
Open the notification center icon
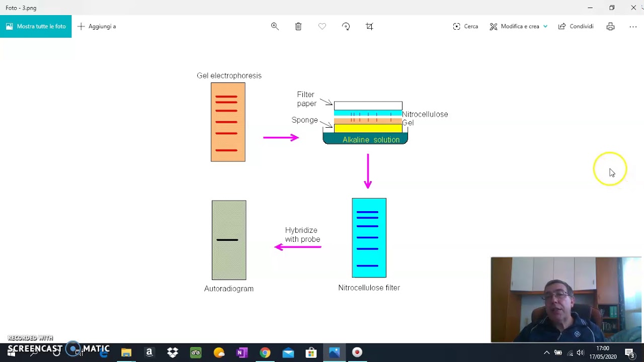pyautogui.click(x=629, y=352)
